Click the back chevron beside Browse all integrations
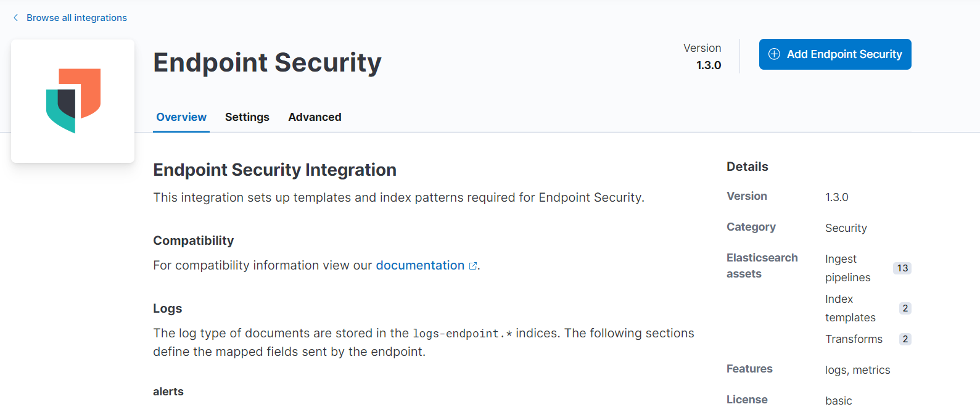This screenshot has width=980, height=420. pos(15,18)
